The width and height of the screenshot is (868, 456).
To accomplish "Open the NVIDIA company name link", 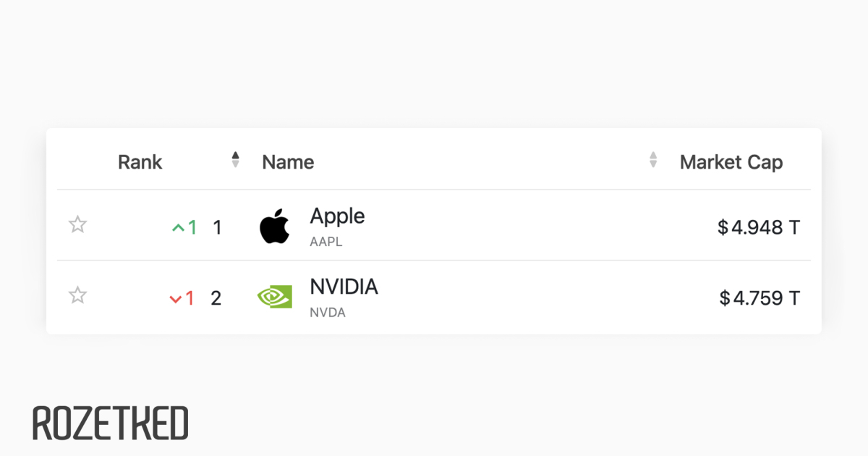I will pos(344,287).
